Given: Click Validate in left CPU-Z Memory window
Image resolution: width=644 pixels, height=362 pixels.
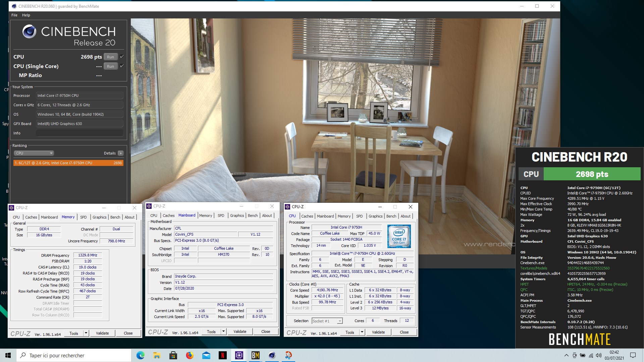Looking at the screenshot, I should click(x=102, y=333).
